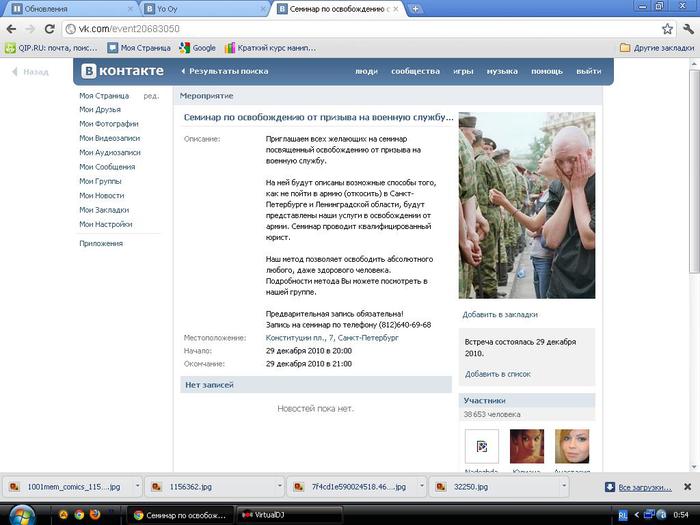Open a new tab with plus button
Image resolution: width=700 pixels, height=525 pixels.
415,9
